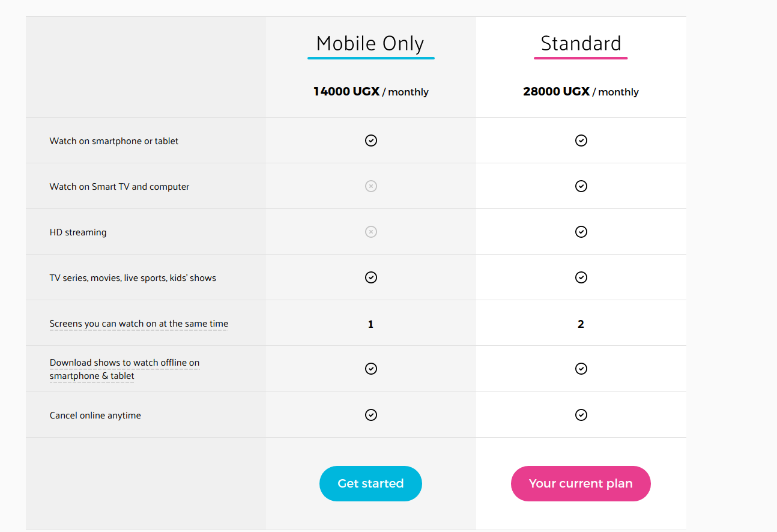Select the Standard plan heading
Viewport: 777px width, 532px height.
coord(581,44)
